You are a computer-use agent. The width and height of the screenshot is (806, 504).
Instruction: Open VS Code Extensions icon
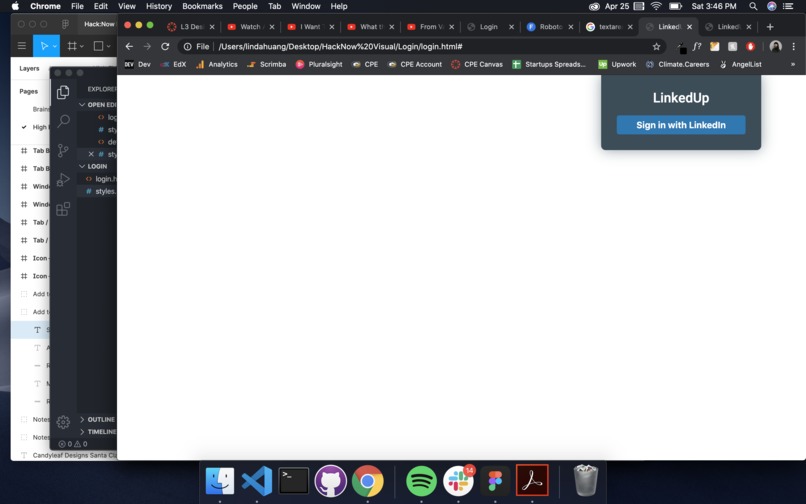[x=63, y=209]
